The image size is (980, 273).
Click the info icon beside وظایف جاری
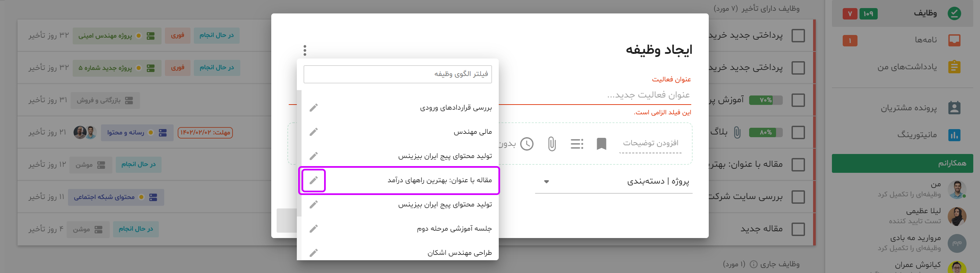pyautogui.click(x=753, y=264)
